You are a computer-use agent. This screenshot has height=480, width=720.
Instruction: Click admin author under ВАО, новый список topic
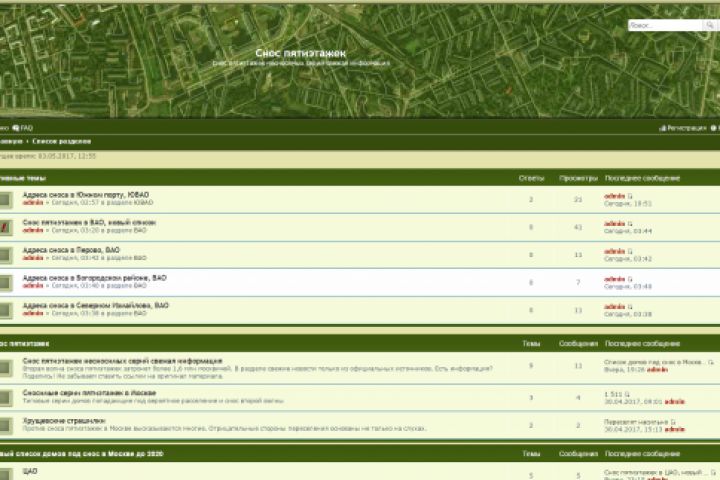[x=33, y=230]
